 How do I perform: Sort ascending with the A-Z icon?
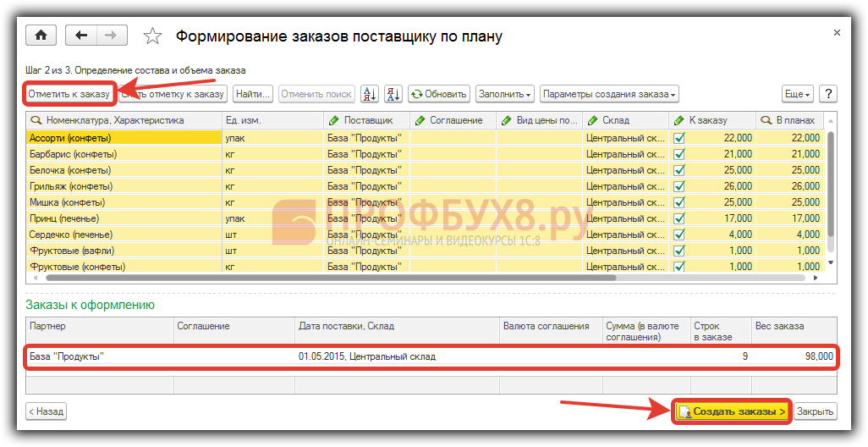coord(370,94)
